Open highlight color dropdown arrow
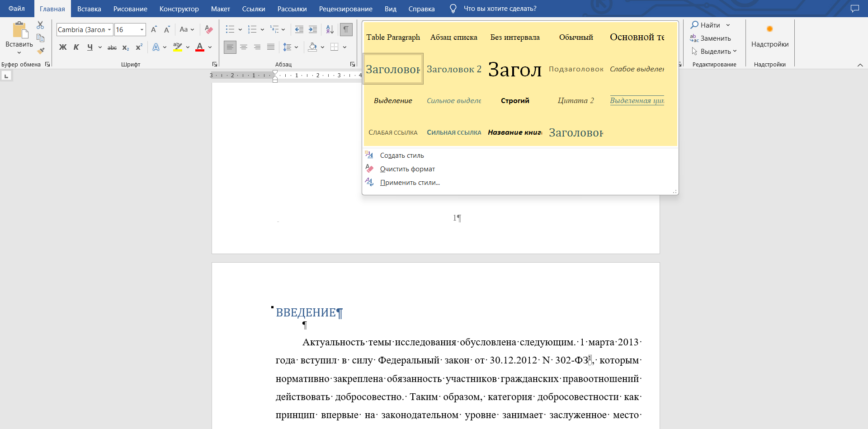Viewport: 868px width, 429px height. [x=188, y=47]
